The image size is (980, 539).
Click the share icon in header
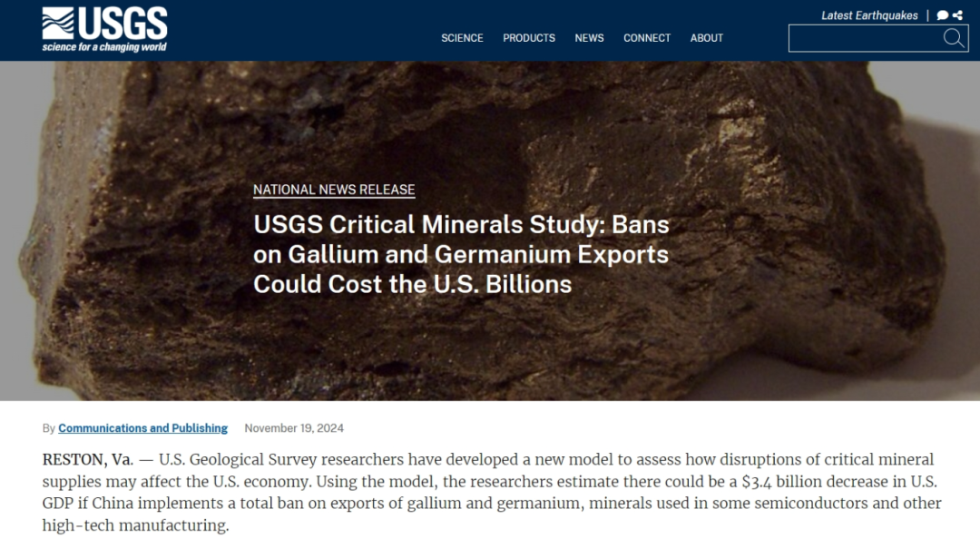(957, 15)
